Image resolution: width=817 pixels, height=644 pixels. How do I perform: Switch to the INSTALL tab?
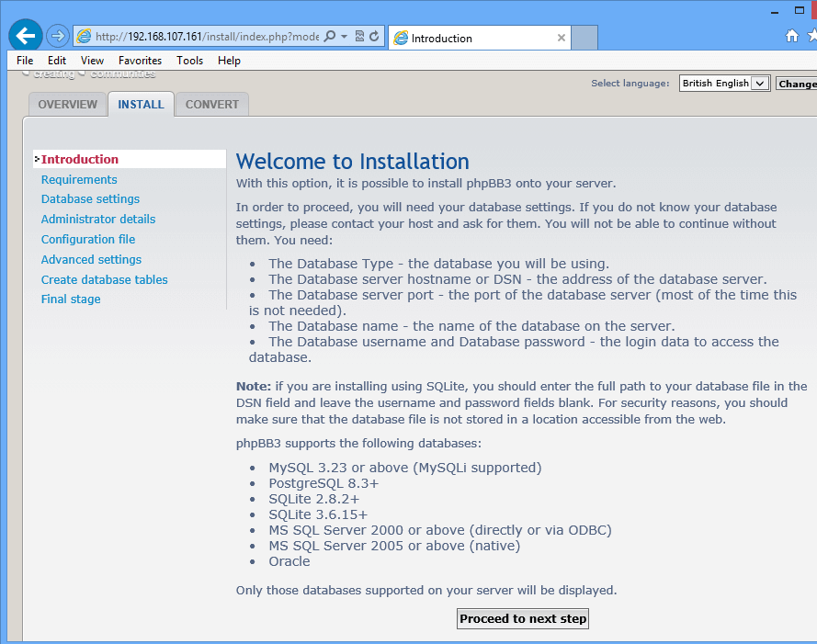[x=141, y=104]
